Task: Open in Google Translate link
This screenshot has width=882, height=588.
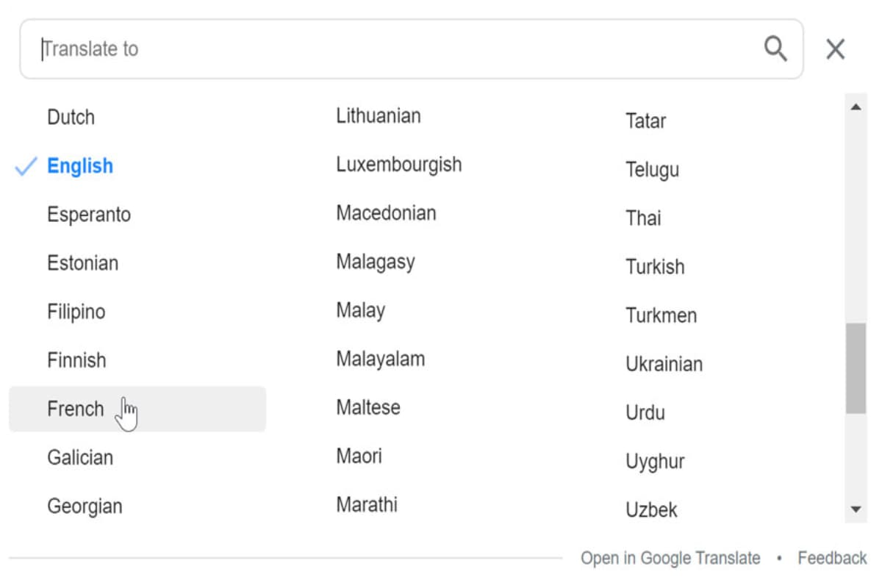Action: click(x=670, y=559)
